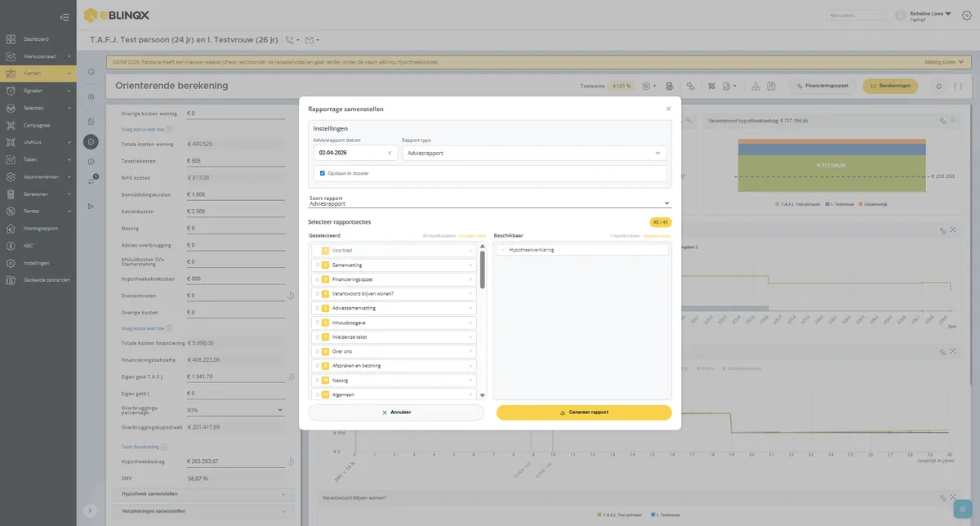Collapse the left sidebar menu
This screenshot has width=980, height=526.
65,16
